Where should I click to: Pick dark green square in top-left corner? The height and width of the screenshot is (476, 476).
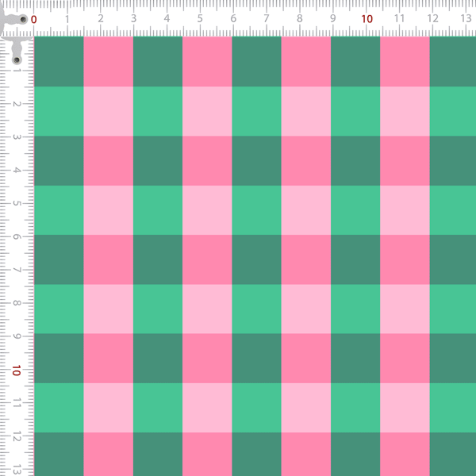(x=59, y=62)
